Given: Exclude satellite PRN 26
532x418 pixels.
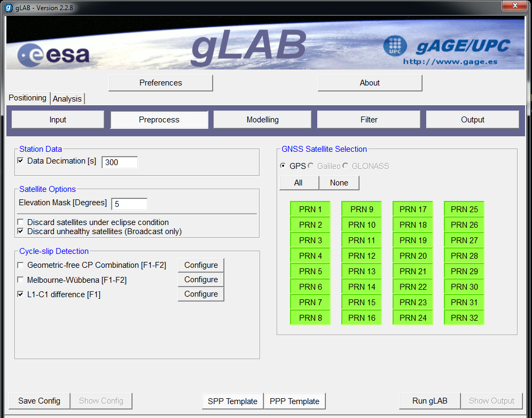Looking at the screenshot, I should pos(464,225).
